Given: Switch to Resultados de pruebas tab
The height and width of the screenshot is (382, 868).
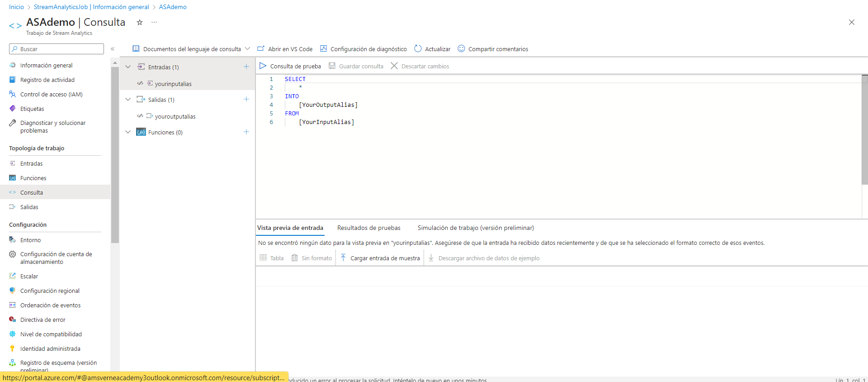Looking at the screenshot, I should 368,228.
